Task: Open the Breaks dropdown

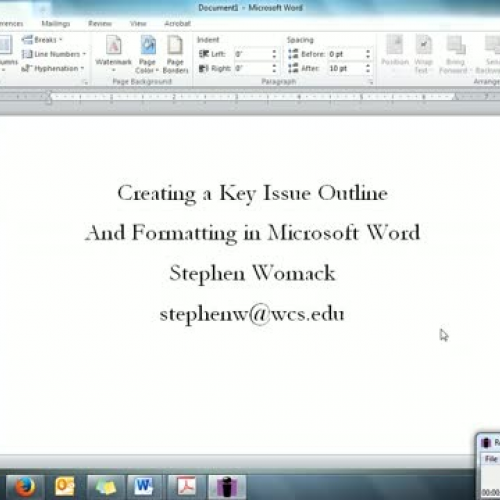Action: pyautogui.click(x=42, y=40)
